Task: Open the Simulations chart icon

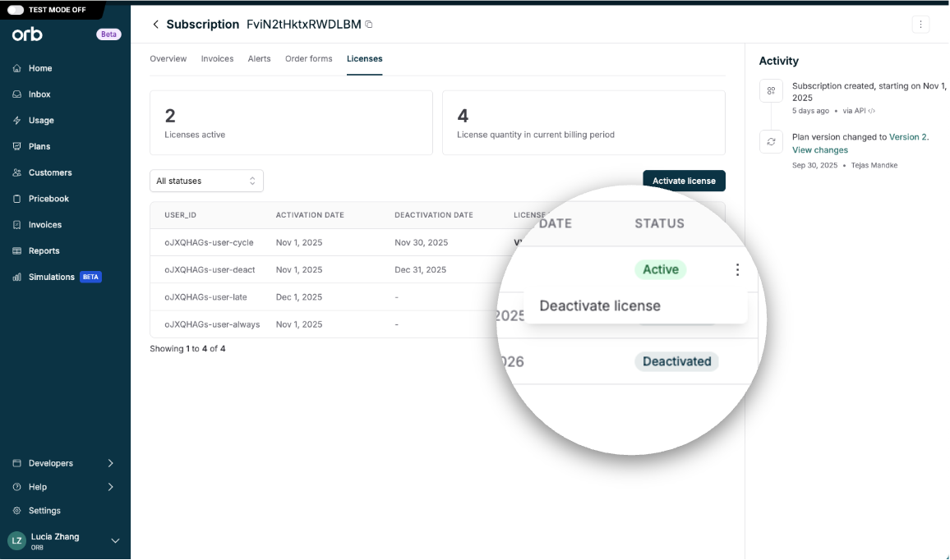Action: click(x=17, y=277)
